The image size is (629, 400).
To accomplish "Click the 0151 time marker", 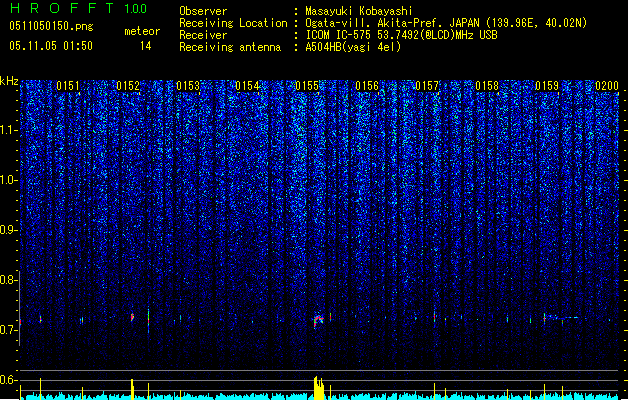I will [68, 86].
